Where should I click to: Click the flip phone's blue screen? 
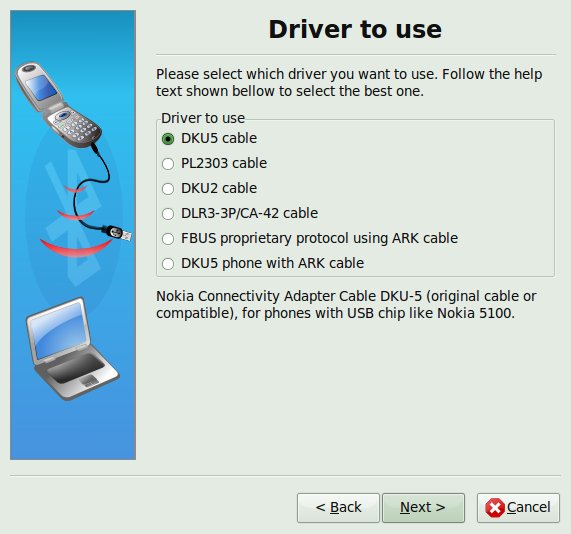coord(41,88)
